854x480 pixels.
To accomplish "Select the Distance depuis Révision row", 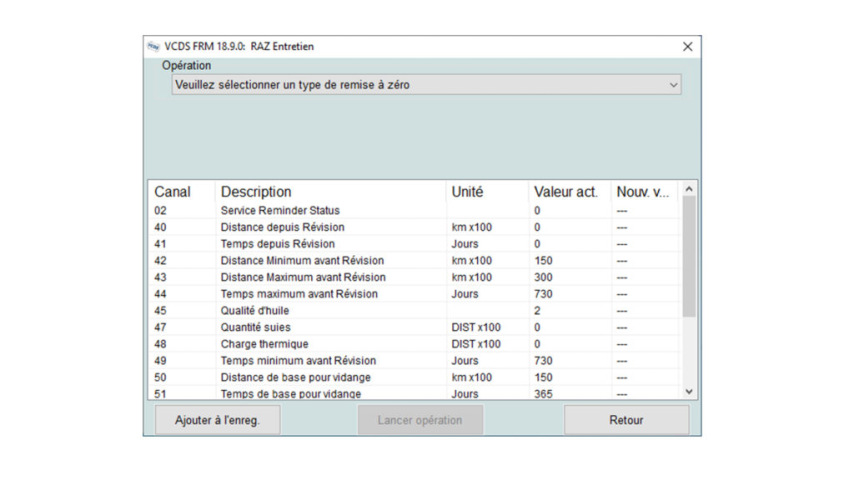I will click(414, 227).
